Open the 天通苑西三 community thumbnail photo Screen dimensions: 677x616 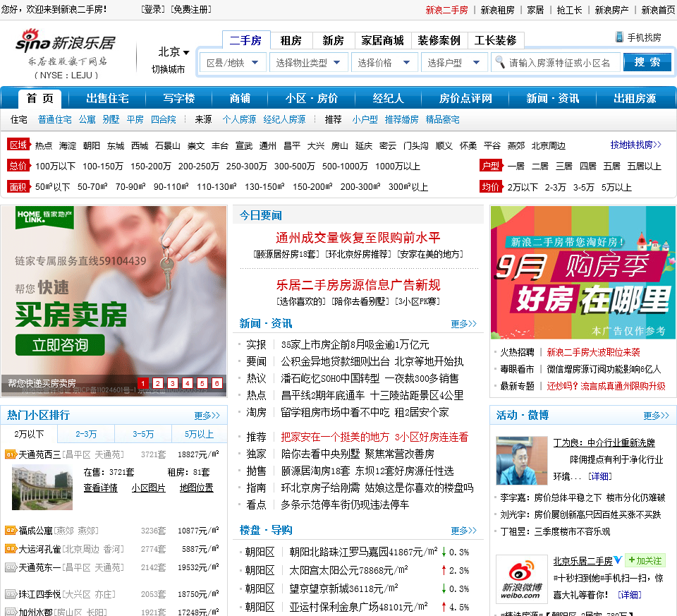click(42, 488)
